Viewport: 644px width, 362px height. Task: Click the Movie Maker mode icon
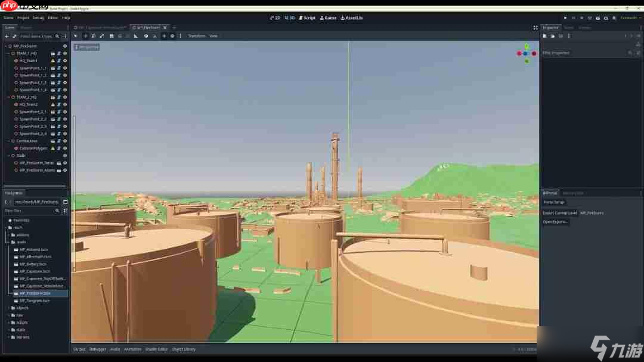(614, 18)
